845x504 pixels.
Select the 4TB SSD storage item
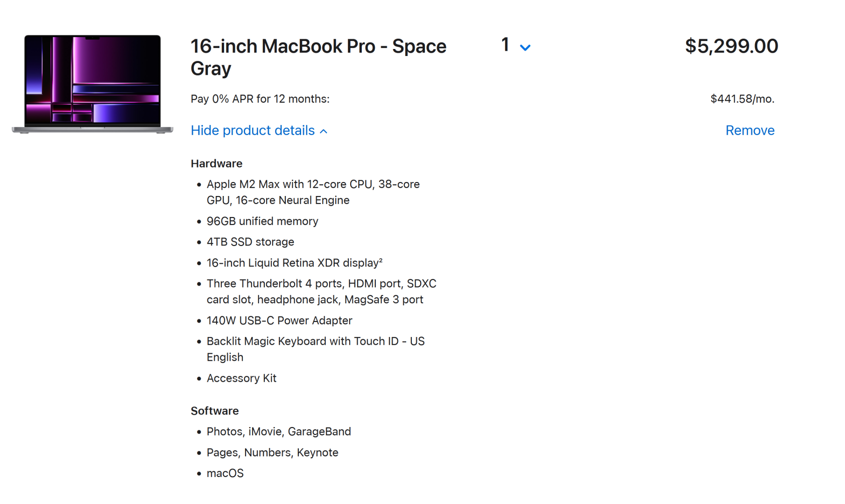tap(250, 242)
